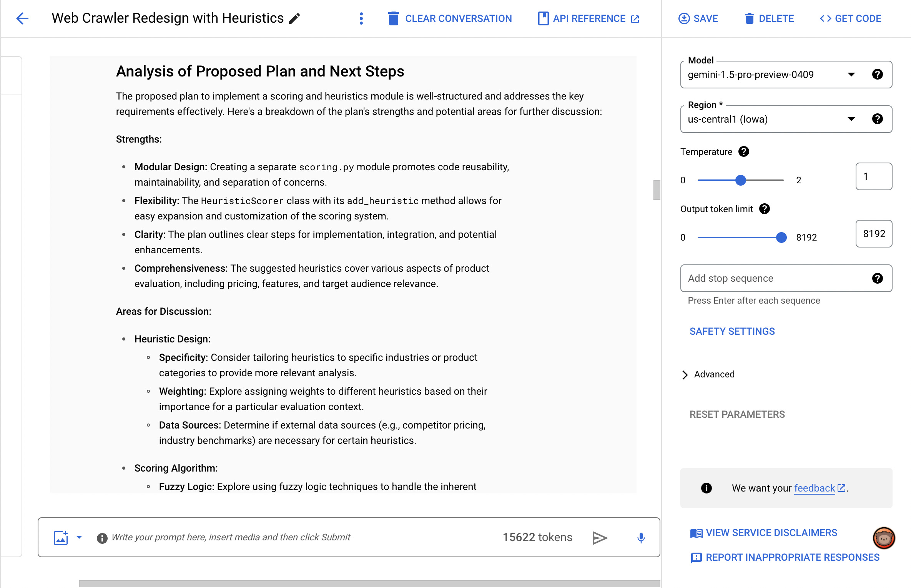This screenshot has height=588, width=911.
Task: Click the Strengths: label
Action: point(139,139)
